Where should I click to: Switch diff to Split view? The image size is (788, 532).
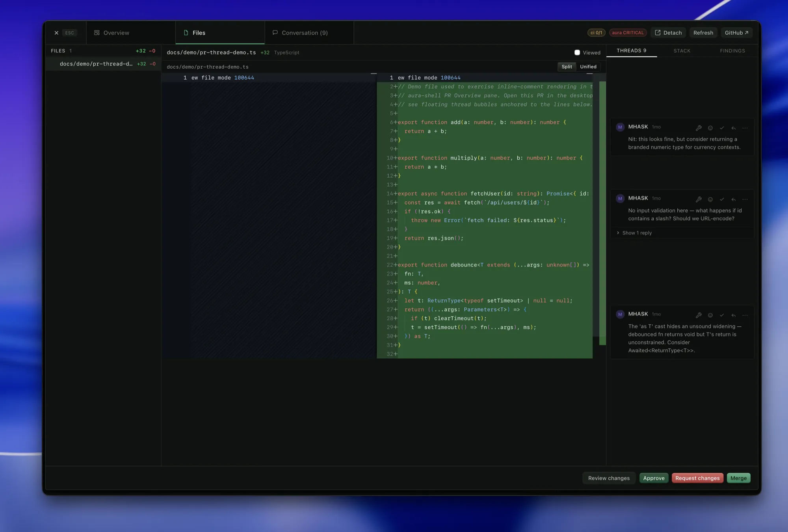click(567, 67)
